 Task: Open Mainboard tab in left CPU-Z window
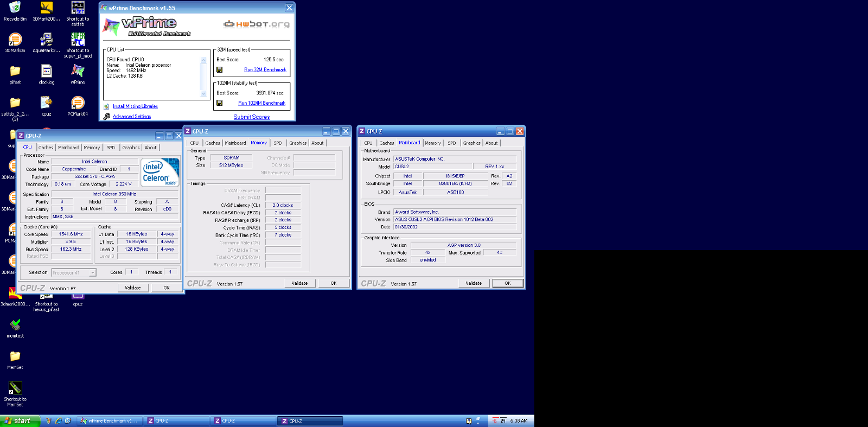tap(68, 148)
